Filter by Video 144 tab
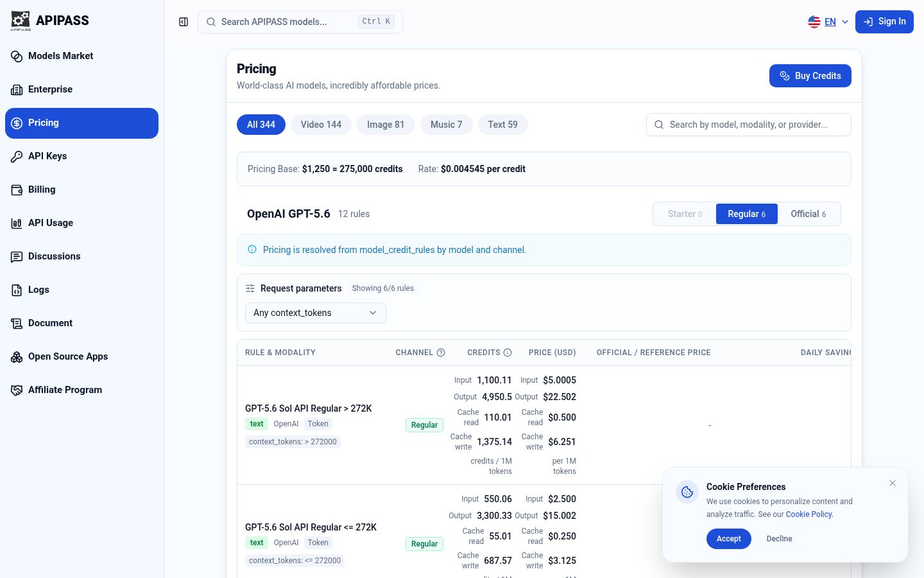This screenshot has width=924, height=578. click(x=321, y=125)
